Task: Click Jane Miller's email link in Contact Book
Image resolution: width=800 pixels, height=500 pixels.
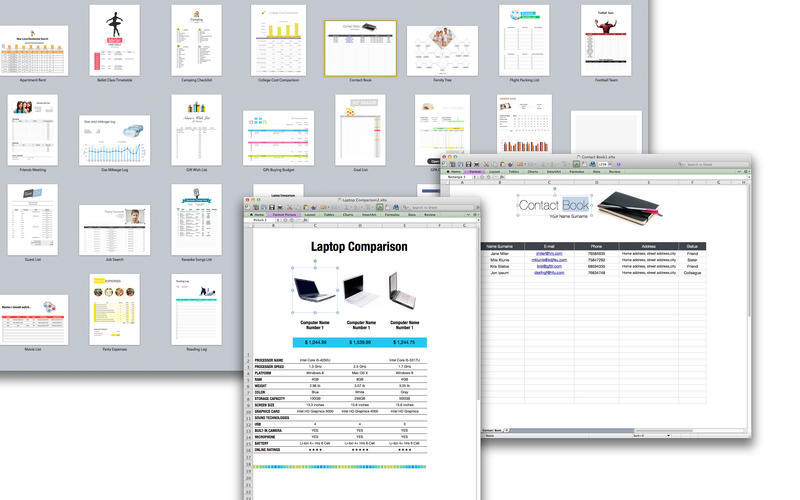Action: [x=549, y=254]
